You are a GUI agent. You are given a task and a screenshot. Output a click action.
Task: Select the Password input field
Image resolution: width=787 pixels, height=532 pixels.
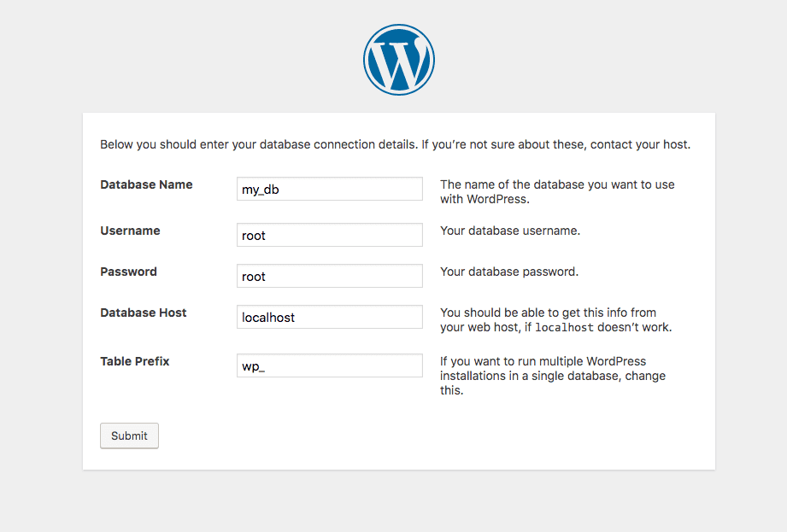click(x=329, y=276)
